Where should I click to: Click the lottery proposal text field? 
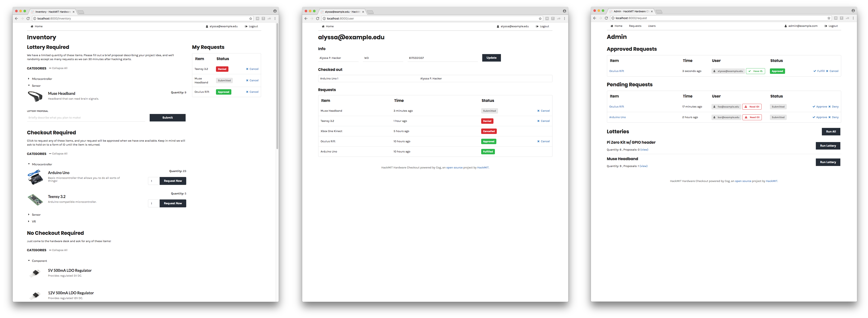[x=86, y=118]
